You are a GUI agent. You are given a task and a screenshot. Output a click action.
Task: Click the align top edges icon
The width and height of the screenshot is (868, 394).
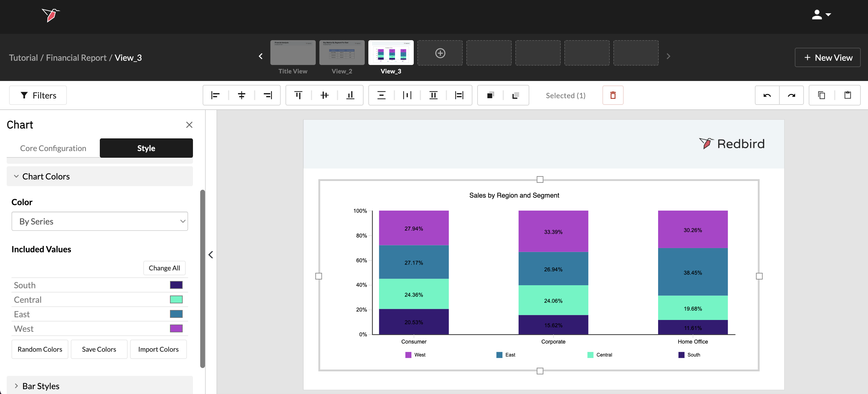point(298,95)
